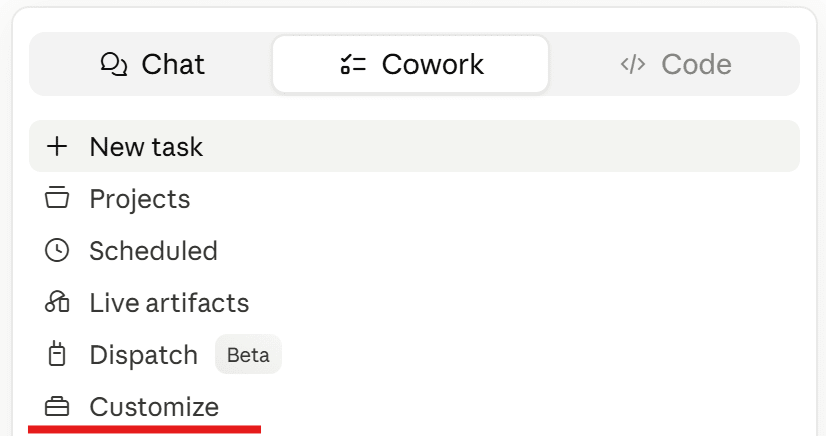Switch to the Code tab
826x436 pixels.
point(675,64)
